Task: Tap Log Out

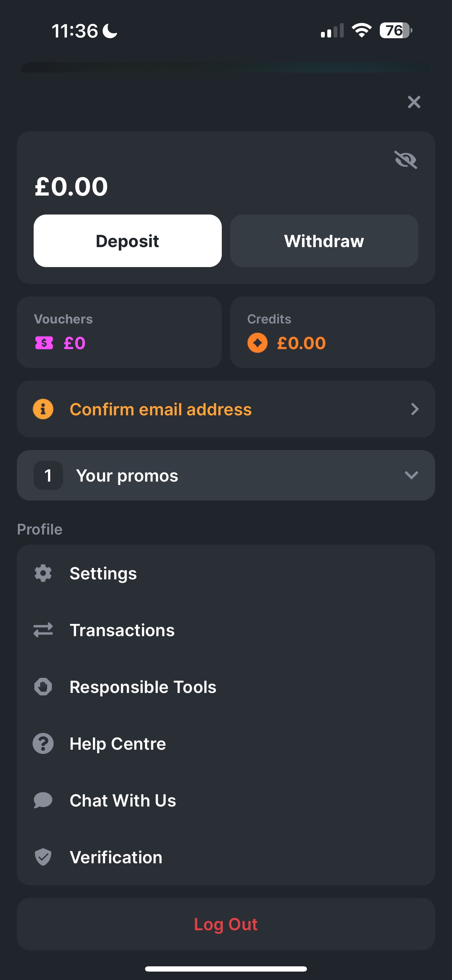Action: (226, 924)
